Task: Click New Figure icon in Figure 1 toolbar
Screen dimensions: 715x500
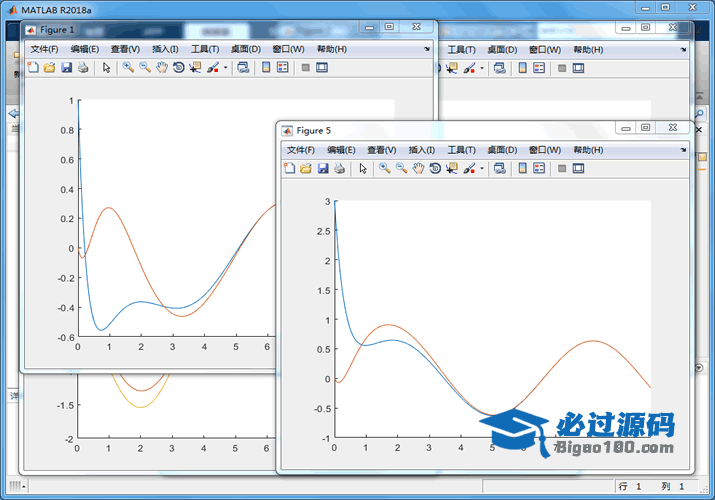Action: [33, 67]
